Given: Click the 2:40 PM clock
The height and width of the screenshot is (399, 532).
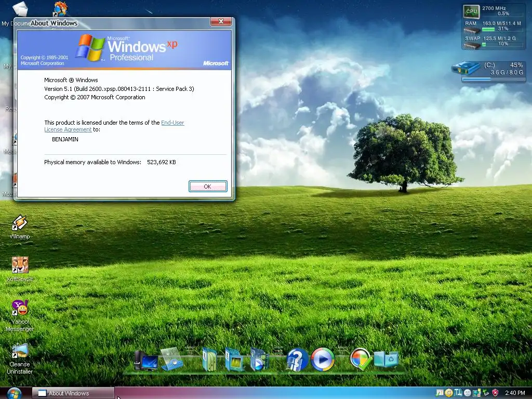Looking at the screenshot, I should pyautogui.click(x=515, y=393).
